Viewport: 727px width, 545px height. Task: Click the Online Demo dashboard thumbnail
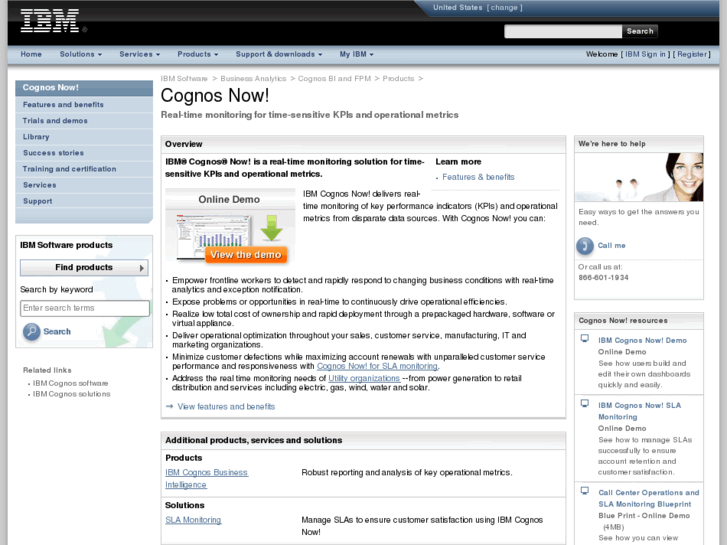213,237
